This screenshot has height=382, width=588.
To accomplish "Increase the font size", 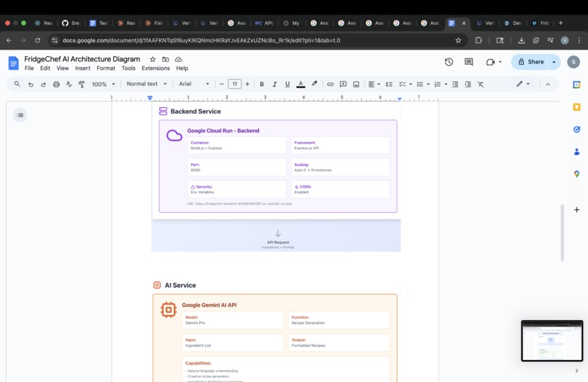I will pyautogui.click(x=247, y=85).
